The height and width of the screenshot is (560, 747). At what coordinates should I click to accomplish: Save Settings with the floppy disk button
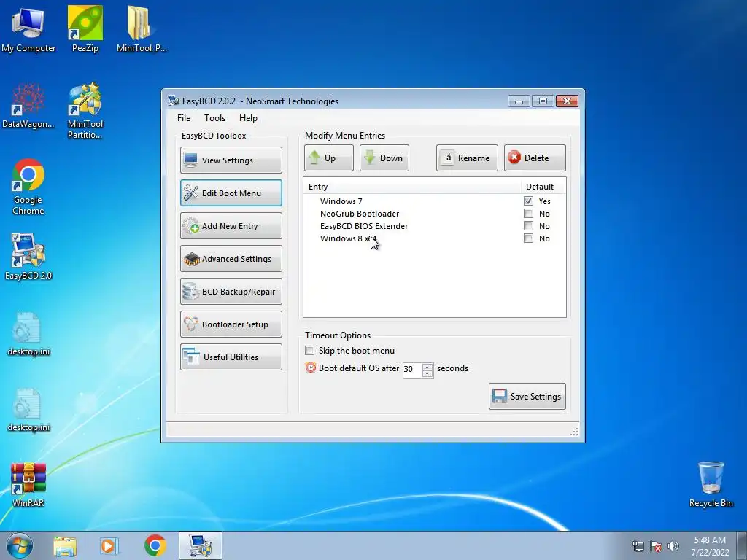(x=527, y=396)
